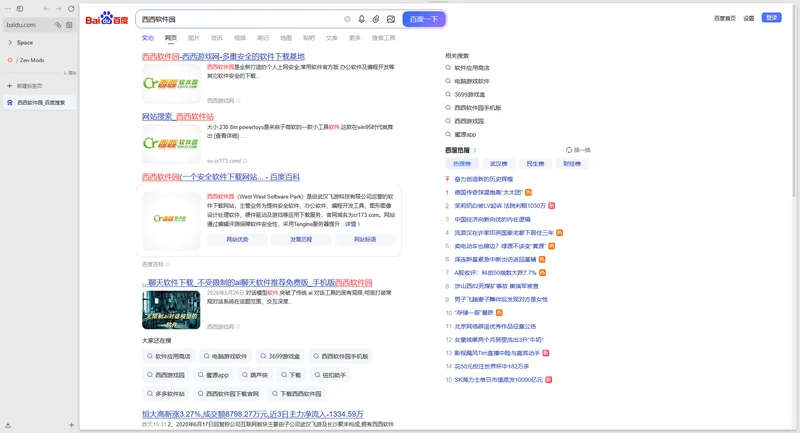Switch to the 地图 tab
800x433 pixels.
pyautogui.click(x=286, y=38)
